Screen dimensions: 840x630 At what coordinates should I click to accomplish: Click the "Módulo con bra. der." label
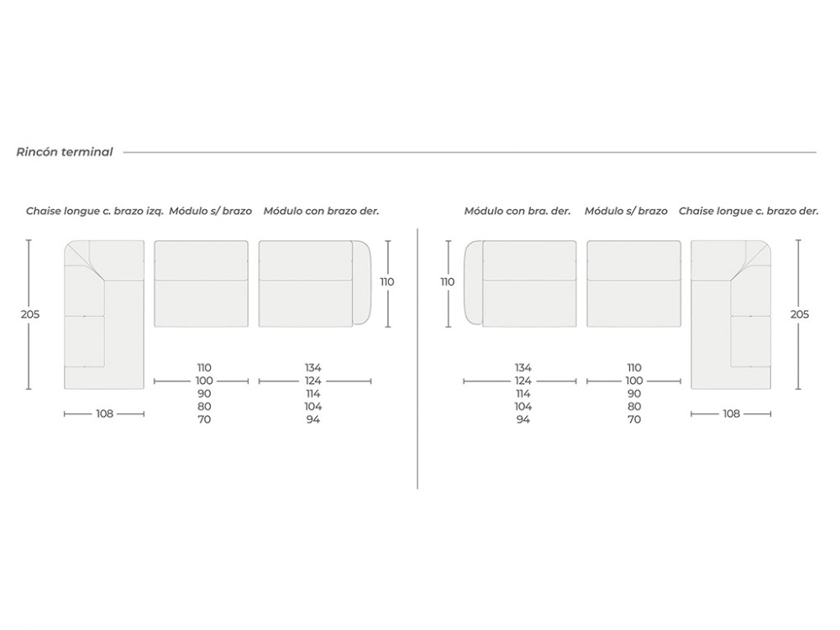517,212
